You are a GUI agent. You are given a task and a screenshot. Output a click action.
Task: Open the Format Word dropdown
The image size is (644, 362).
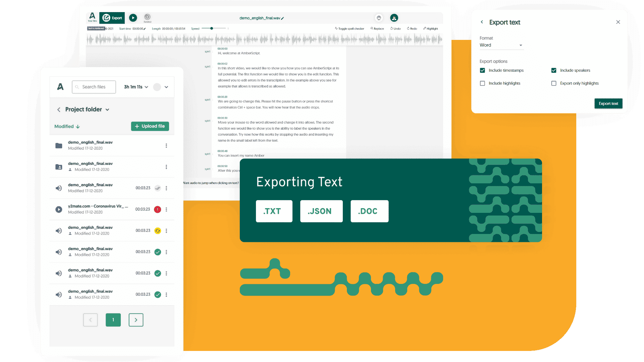pyautogui.click(x=501, y=45)
